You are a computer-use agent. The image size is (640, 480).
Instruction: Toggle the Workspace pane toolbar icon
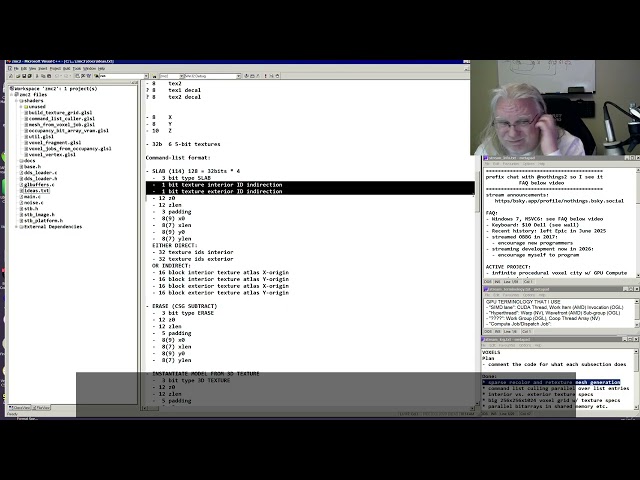coord(77,76)
